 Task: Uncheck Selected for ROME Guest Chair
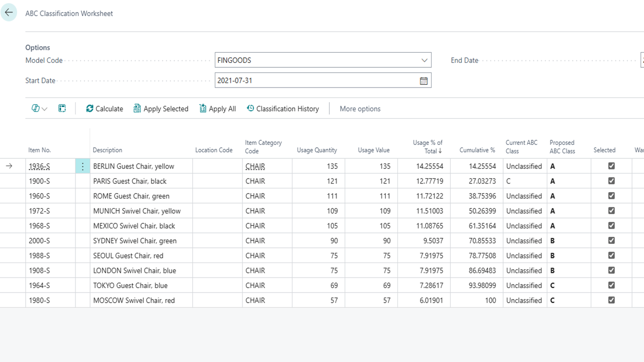coord(611,196)
